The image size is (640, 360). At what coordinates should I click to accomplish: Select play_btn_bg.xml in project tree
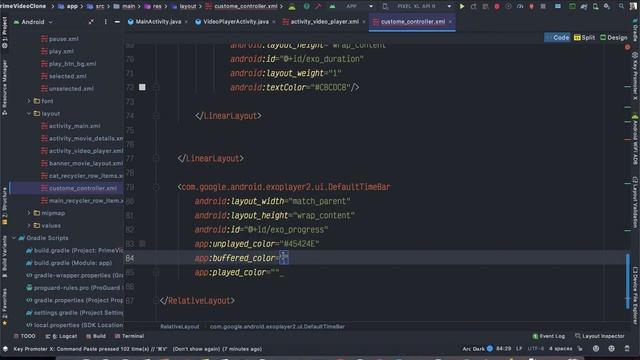pyautogui.click(x=69, y=64)
